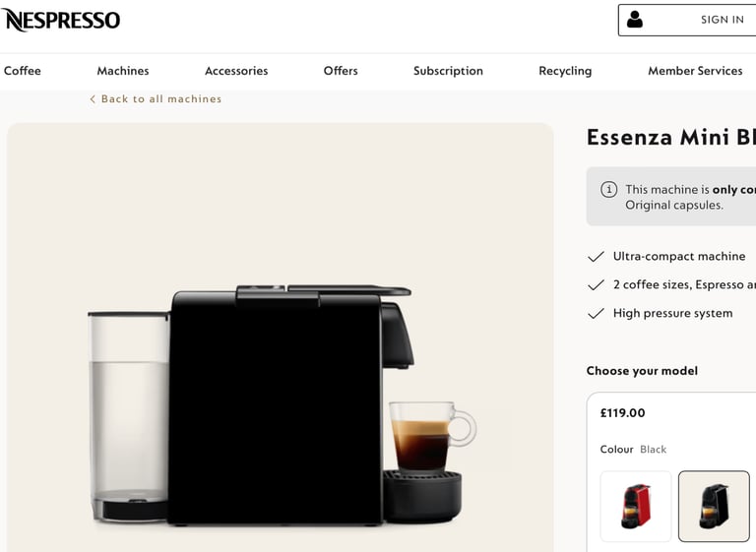Click the 2 coffee sizes checkmark icon
756x552 pixels.
pos(596,285)
